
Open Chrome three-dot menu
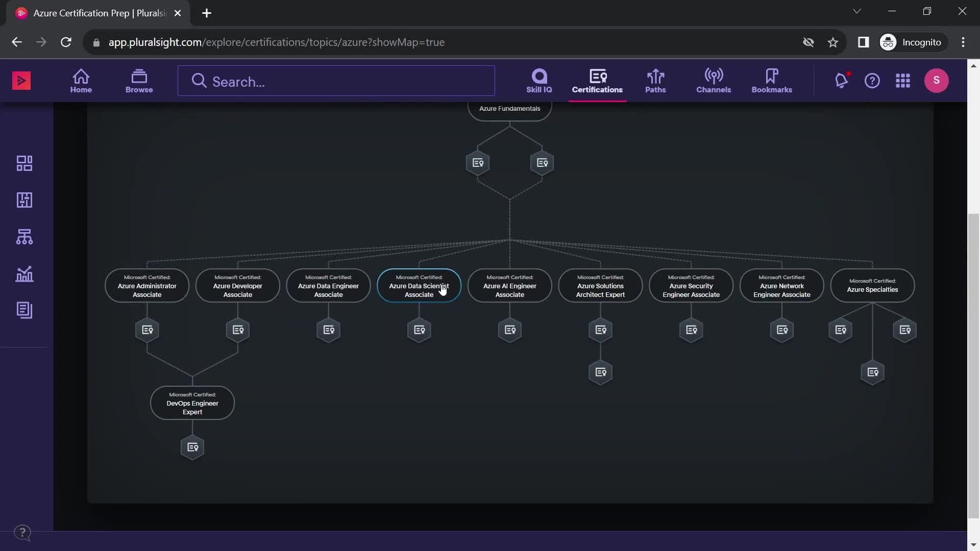[x=963, y=42]
